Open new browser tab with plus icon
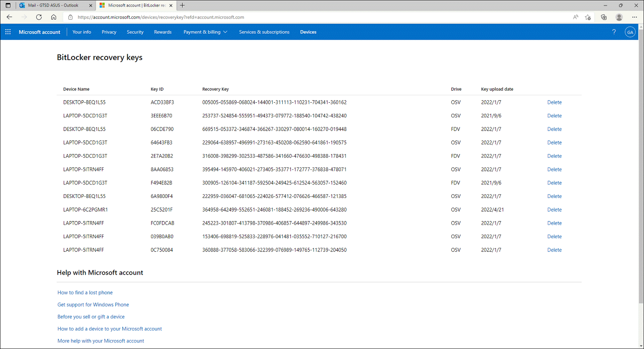Image resolution: width=644 pixels, height=349 pixels. (x=182, y=5)
